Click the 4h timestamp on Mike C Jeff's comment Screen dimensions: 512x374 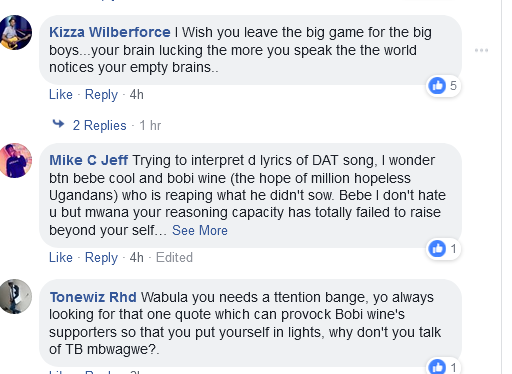click(137, 258)
